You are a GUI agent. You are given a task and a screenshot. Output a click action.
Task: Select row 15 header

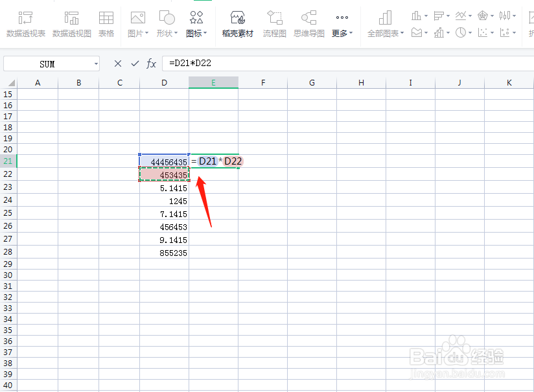pos(8,95)
